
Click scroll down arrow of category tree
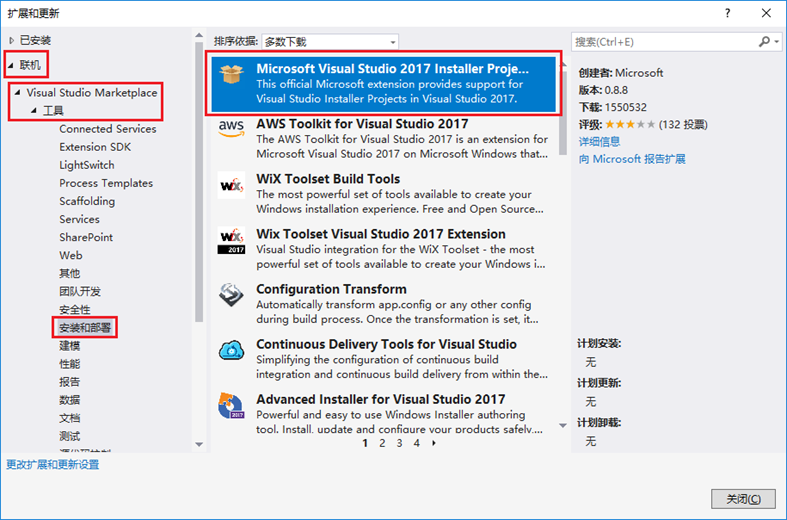(199, 444)
